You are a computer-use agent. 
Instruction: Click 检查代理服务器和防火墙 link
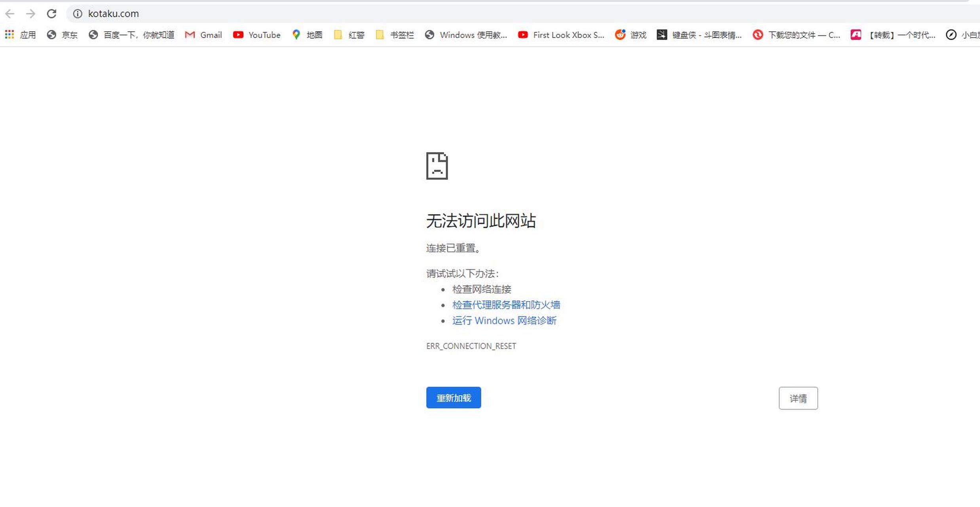pyautogui.click(x=506, y=304)
